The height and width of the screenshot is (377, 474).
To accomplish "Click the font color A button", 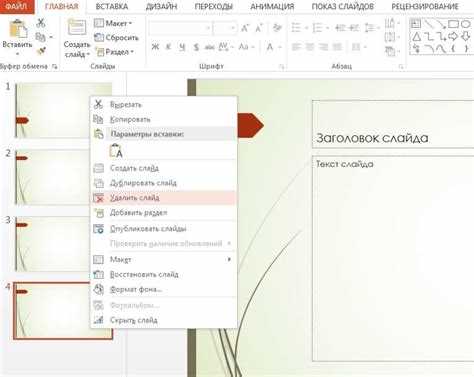I will point(270,47).
